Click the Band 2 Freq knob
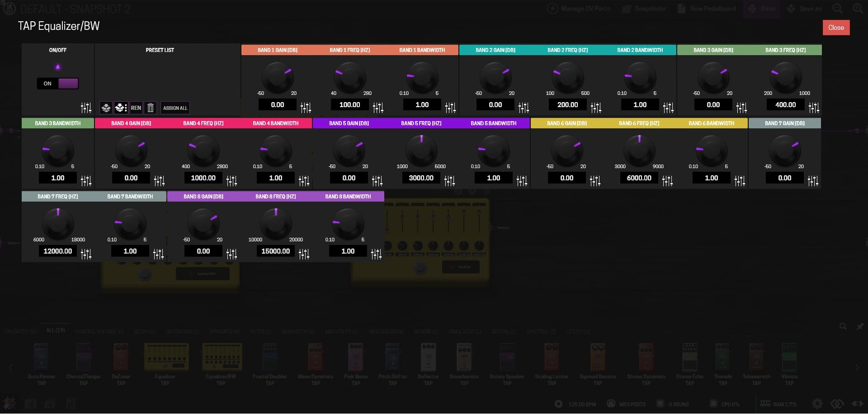This screenshot has width=868, height=414. click(568, 78)
